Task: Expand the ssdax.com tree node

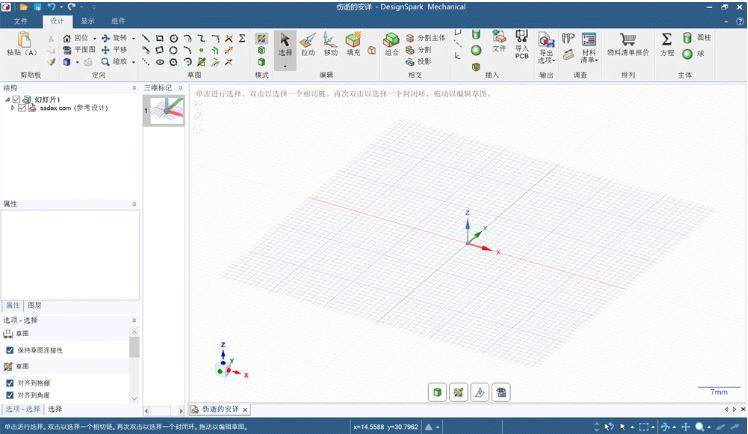Action: click(x=12, y=108)
